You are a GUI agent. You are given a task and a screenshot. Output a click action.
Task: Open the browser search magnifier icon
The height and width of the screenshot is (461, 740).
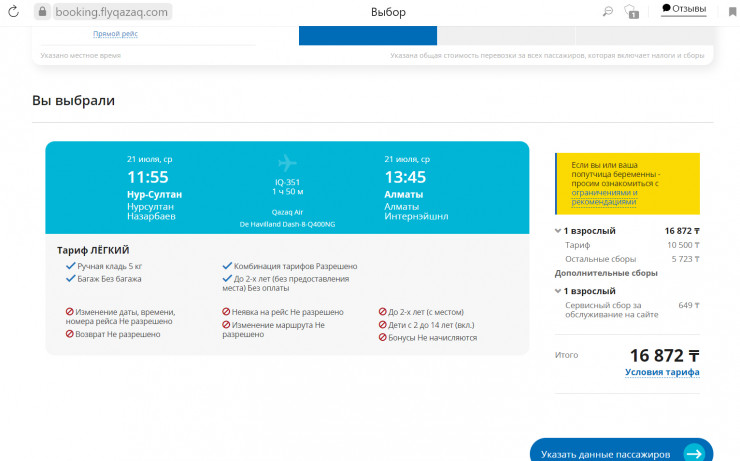(607, 12)
